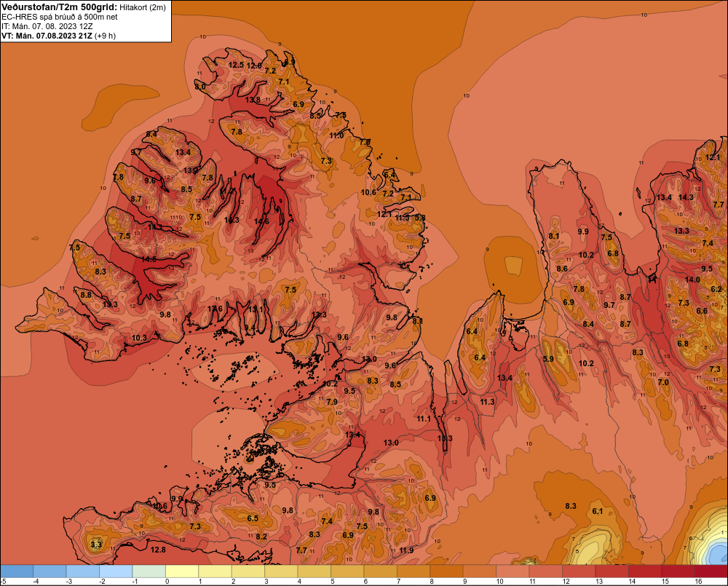Select legend swatch between 7 and 8
The width and height of the screenshot is (728, 586).
pyautogui.click(x=414, y=571)
